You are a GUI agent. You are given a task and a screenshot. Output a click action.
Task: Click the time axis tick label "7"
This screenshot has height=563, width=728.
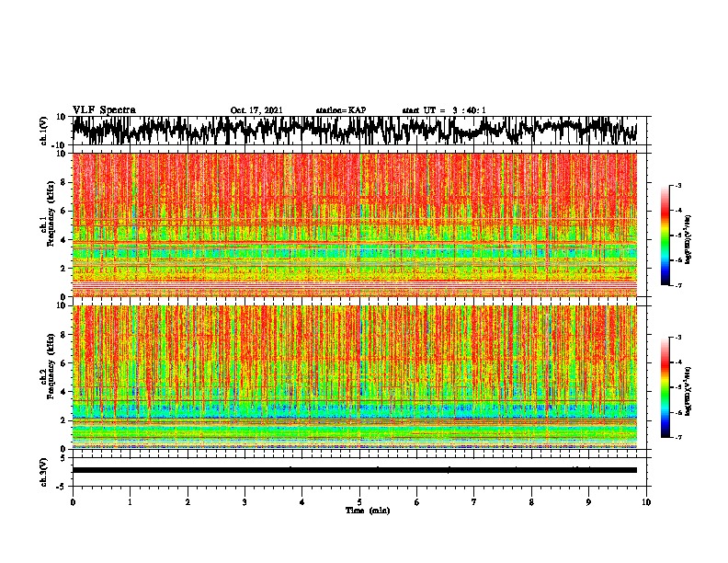(x=474, y=502)
